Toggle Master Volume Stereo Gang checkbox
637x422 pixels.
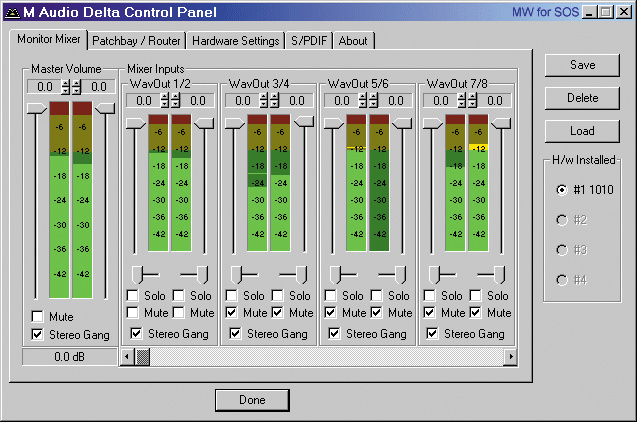[38, 335]
